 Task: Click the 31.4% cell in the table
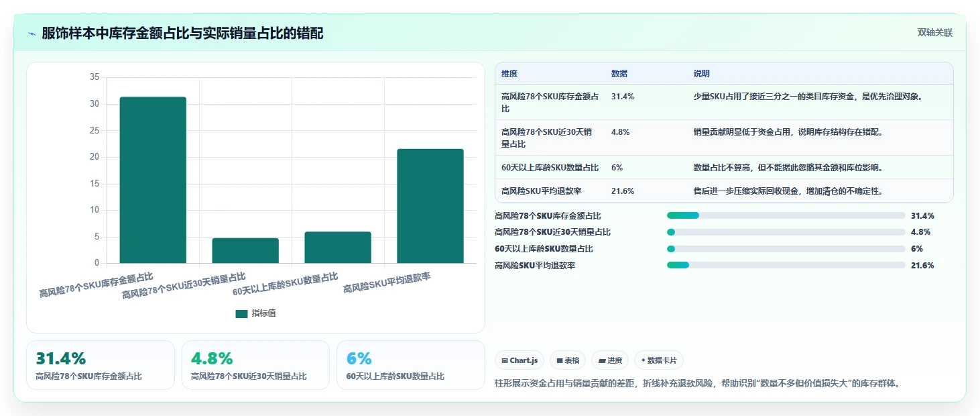click(x=623, y=97)
